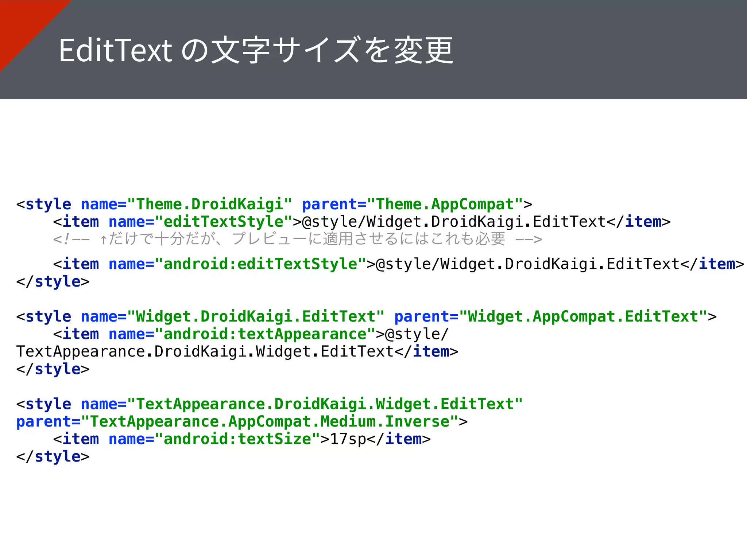Click item name="editTextStyle" line
Image resolution: width=747 pixels, height=560 pixels.
[x=362, y=222]
